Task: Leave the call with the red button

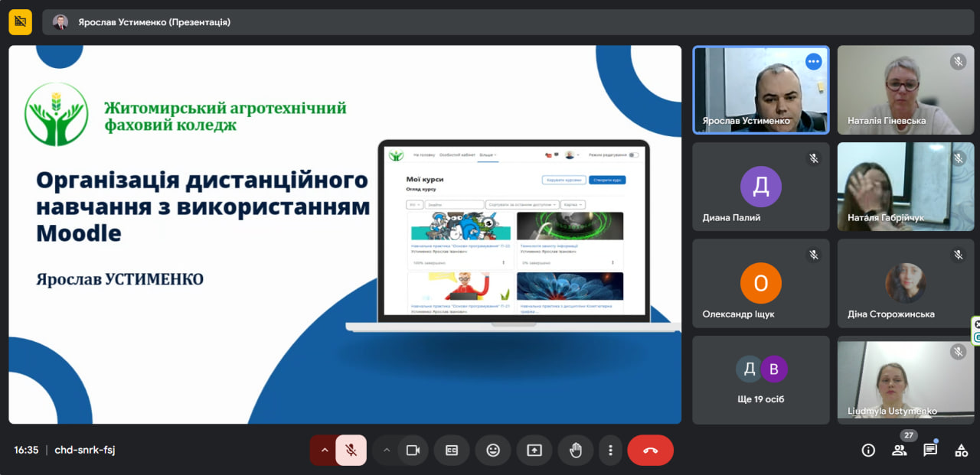Action: (651, 451)
